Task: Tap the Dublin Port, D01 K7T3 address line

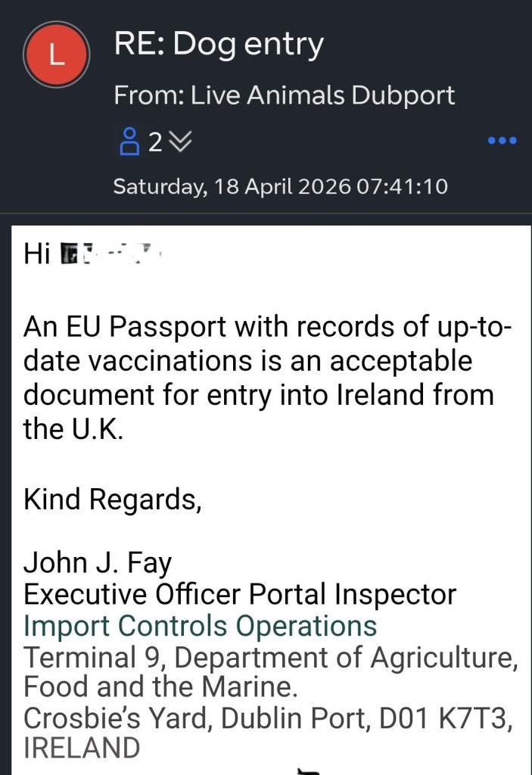Action: (x=269, y=718)
